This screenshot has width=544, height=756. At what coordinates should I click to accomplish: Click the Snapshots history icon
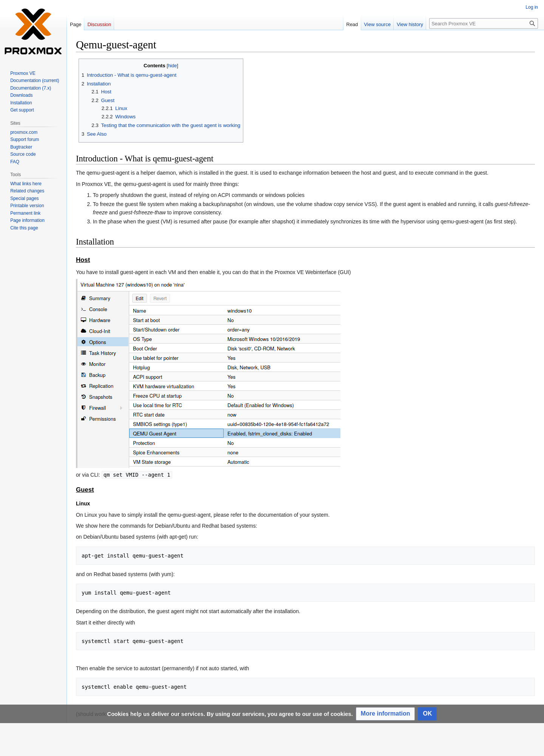(83, 397)
